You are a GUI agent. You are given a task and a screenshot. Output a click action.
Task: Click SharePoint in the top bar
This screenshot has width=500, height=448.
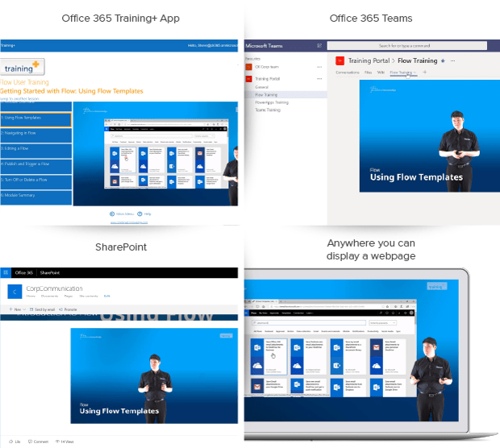tap(50, 273)
